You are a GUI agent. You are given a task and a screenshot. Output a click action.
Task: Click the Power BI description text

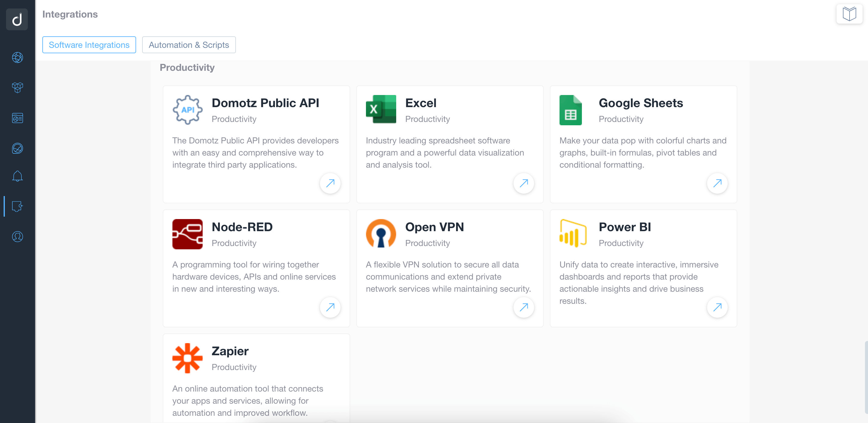[x=639, y=283]
